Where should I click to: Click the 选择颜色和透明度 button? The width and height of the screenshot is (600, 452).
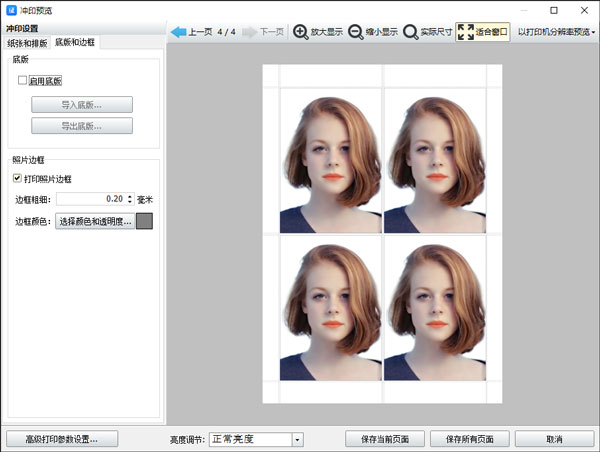[94, 221]
